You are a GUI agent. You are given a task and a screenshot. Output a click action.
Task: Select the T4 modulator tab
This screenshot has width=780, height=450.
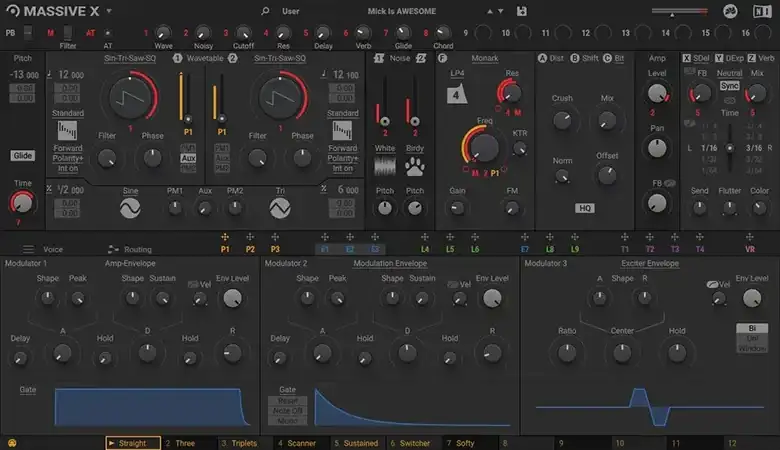coord(700,249)
